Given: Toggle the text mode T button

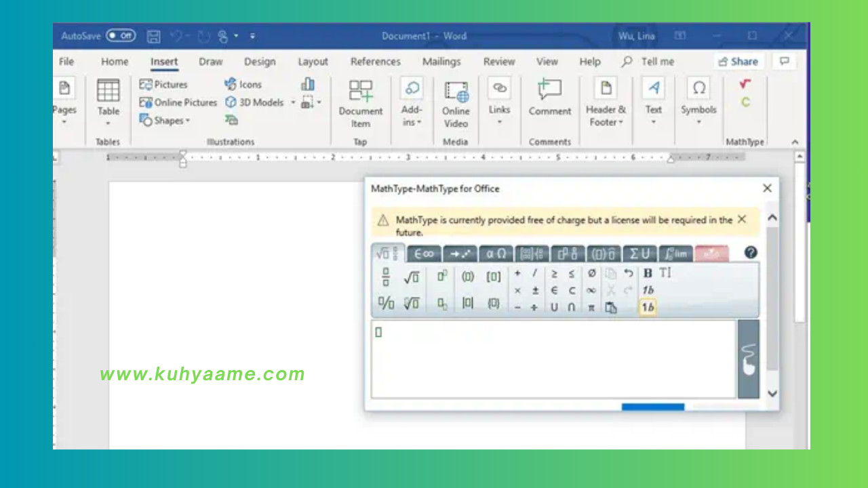Looking at the screenshot, I should [665, 273].
